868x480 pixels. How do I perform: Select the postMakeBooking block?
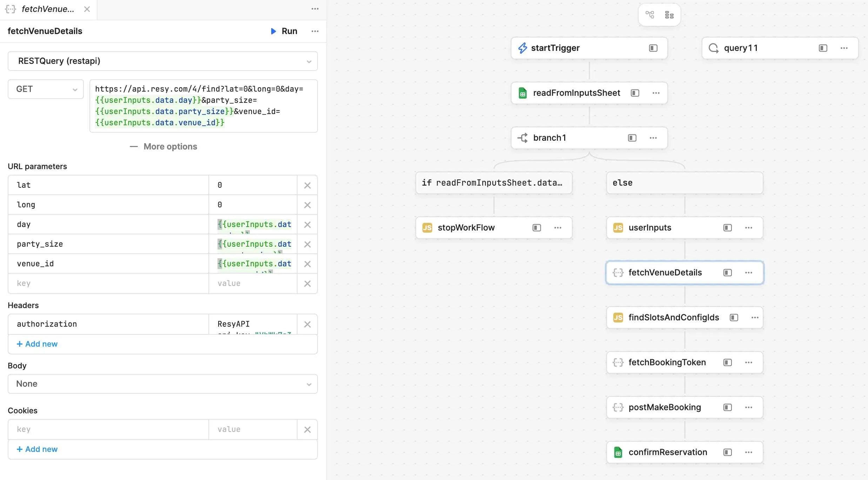tap(685, 407)
